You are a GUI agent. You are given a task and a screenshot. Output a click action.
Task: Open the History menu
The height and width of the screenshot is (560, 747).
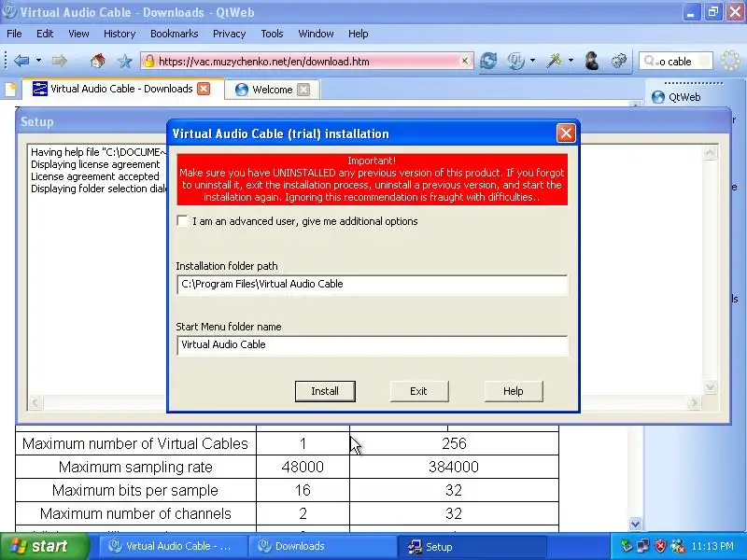point(120,34)
